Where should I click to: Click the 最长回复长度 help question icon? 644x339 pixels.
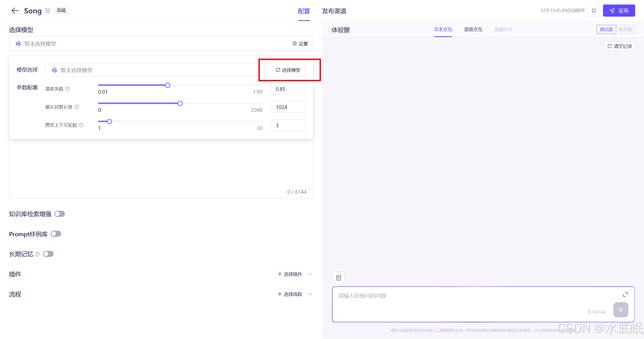pyautogui.click(x=77, y=107)
